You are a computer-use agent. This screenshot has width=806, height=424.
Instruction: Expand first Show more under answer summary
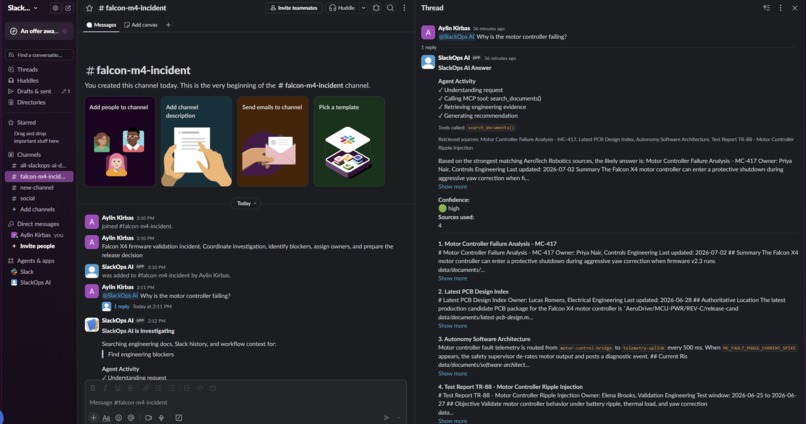point(452,187)
